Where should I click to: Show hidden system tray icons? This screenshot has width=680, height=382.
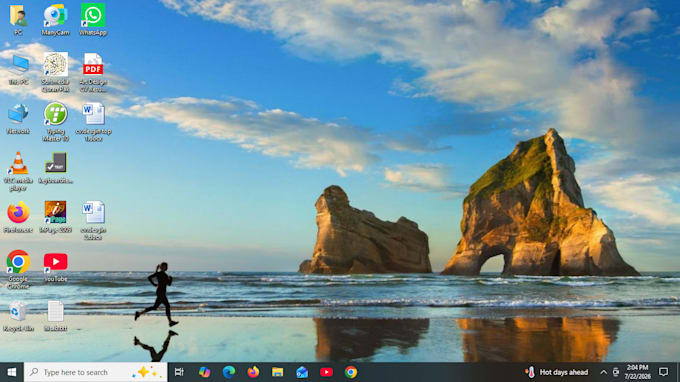tap(603, 372)
